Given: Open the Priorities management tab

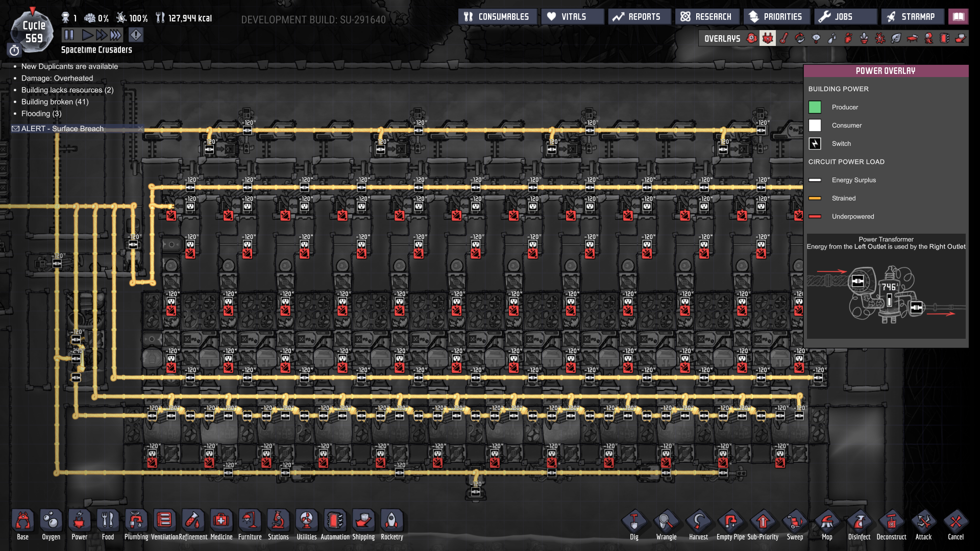Looking at the screenshot, I should point(776,17).
